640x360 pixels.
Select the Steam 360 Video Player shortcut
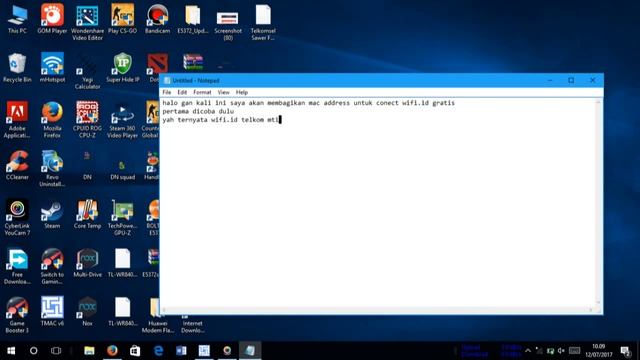(122, 121)
